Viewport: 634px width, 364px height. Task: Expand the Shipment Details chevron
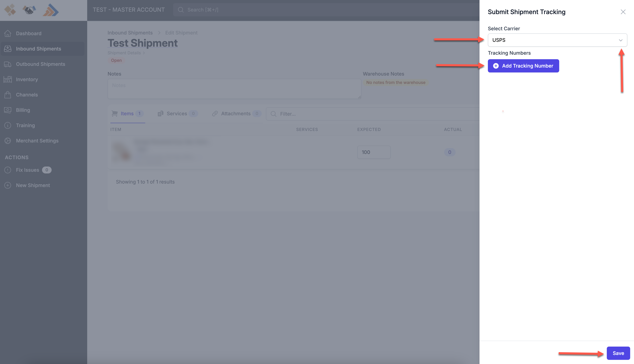(x=144, y=53)
